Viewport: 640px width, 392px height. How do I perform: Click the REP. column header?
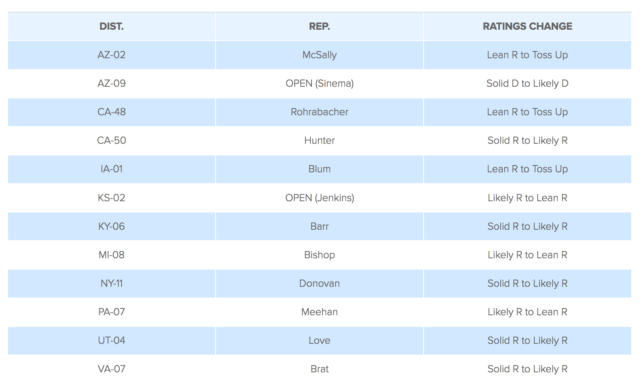click(319, 27)
